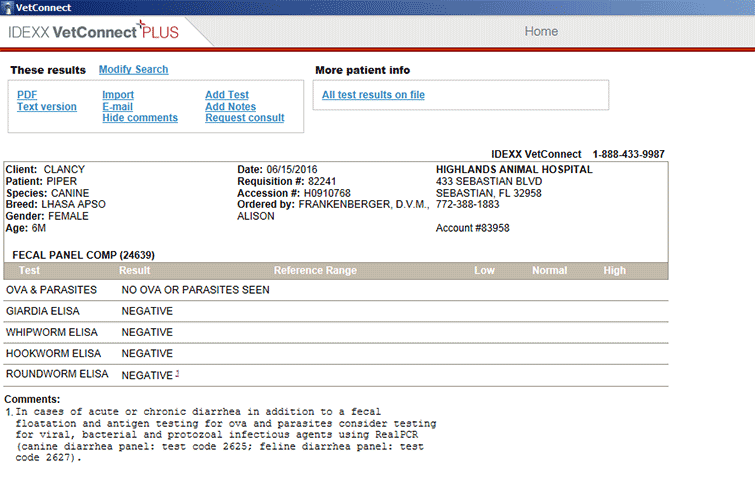
Task: Open the Modify Search link
Action: pyautogui.click(x=133, y=69)
